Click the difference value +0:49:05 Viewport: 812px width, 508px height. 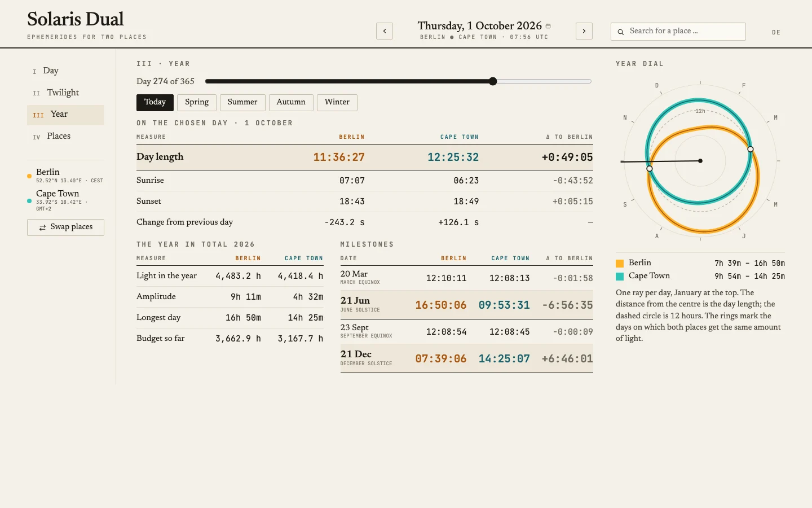[x=567, y=157]
